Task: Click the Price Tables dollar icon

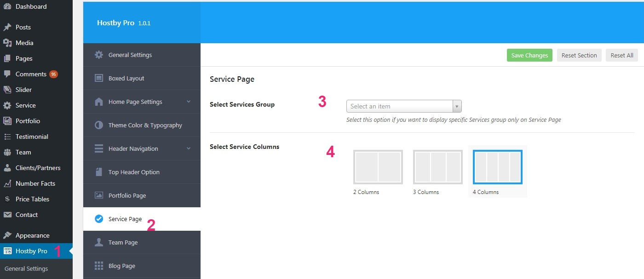Action: click(x=7, y=199)
